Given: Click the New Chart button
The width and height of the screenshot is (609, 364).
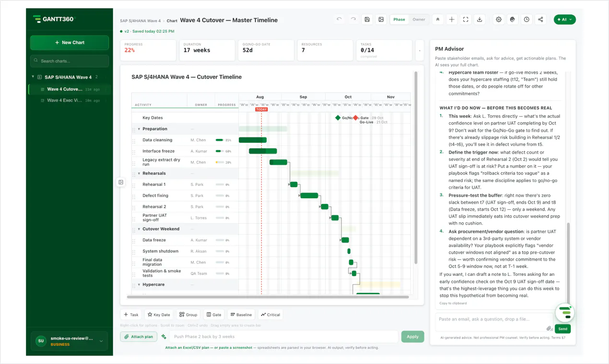Looking at the screenshot, I should pyautogui.click(x=70, y=43).
